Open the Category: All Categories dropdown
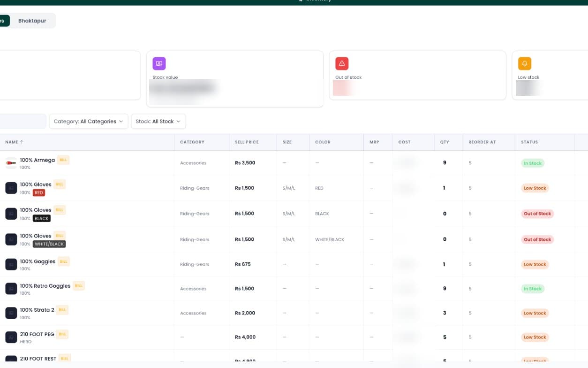The image size is (588, 368). [89, 121]
